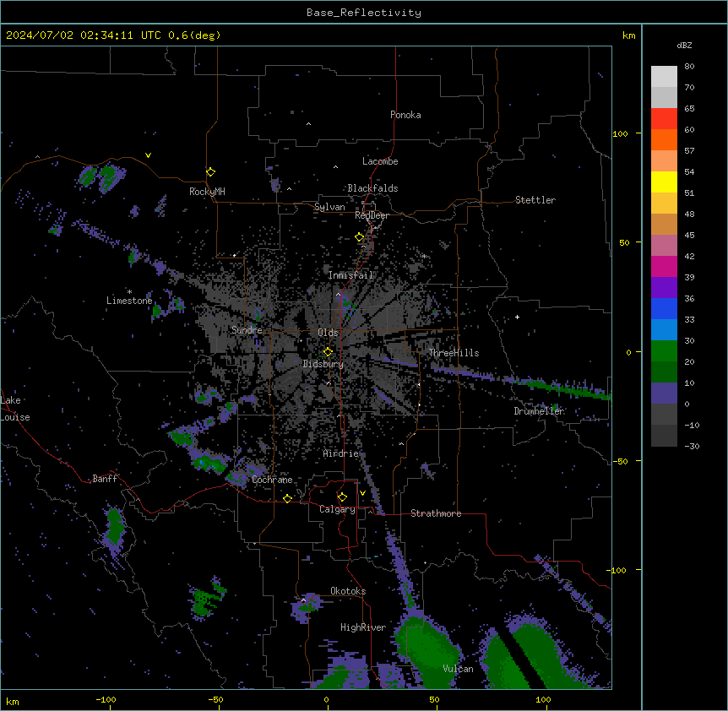
Task: Click the ThreeHills city label
Action: tap(454, 353)
